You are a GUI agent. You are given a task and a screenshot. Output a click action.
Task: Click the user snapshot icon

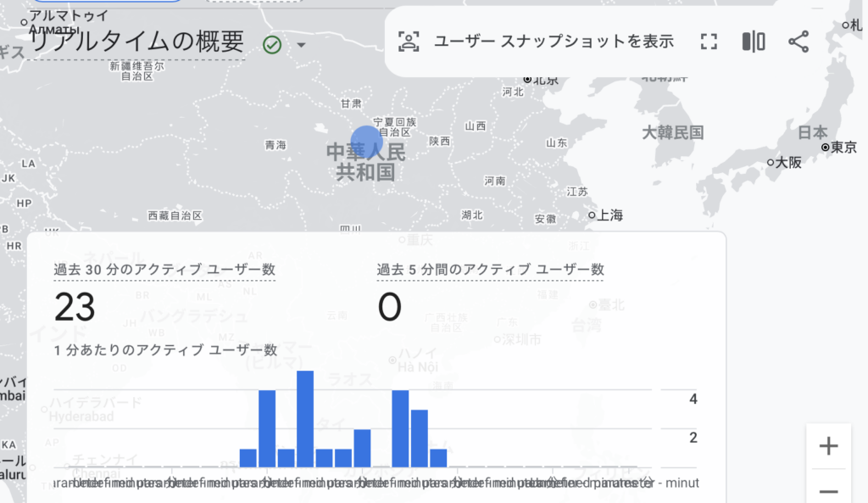[409, 42]
